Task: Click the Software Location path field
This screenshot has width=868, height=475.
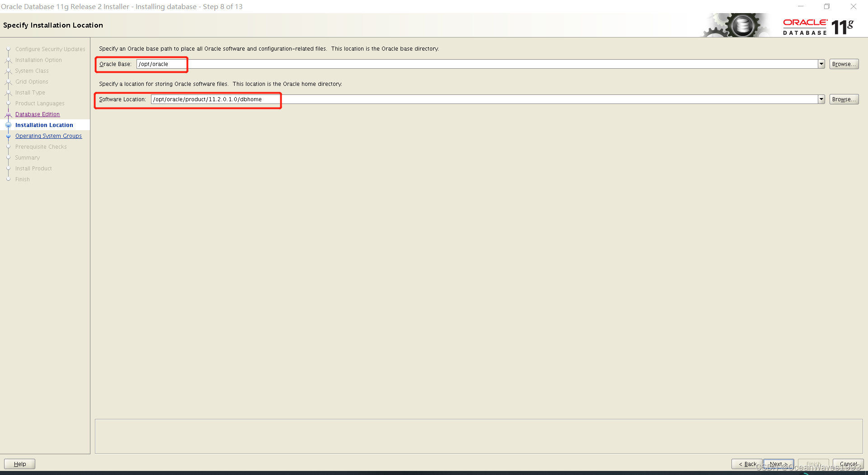Action: click(484, 99)
